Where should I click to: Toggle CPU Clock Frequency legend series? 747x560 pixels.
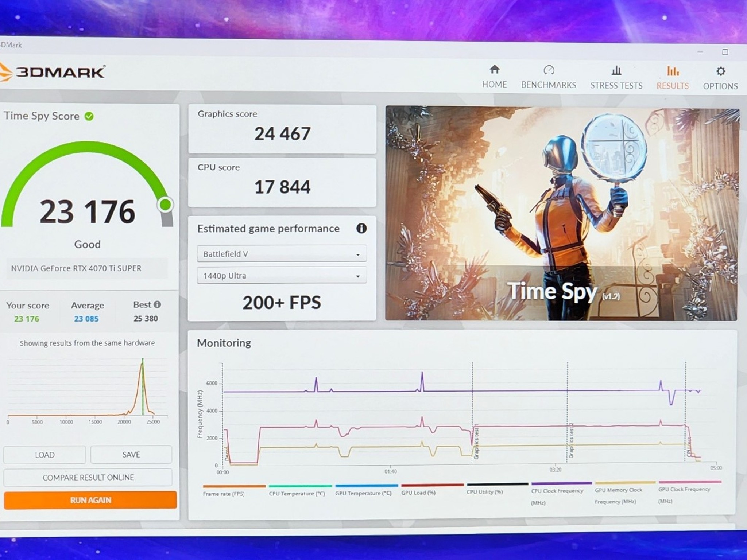(557, 491)
